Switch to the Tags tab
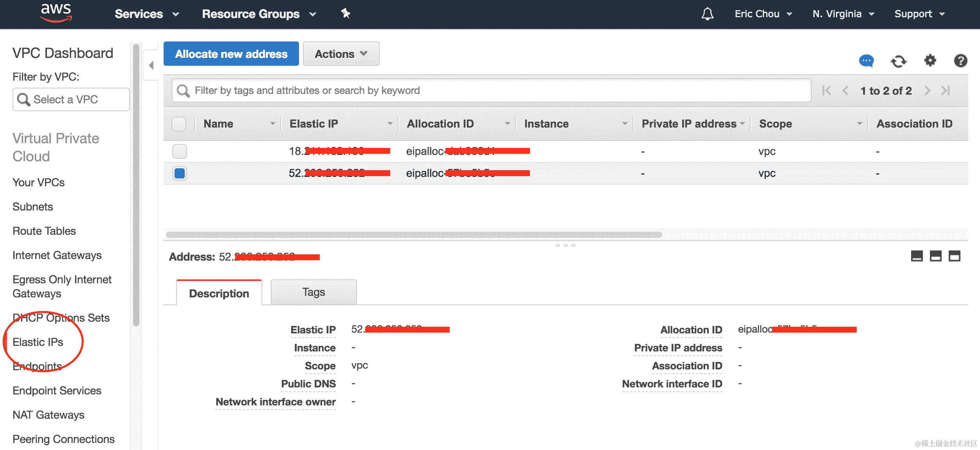The height and width of the screenshot is (450, 980). pos(313,292)
